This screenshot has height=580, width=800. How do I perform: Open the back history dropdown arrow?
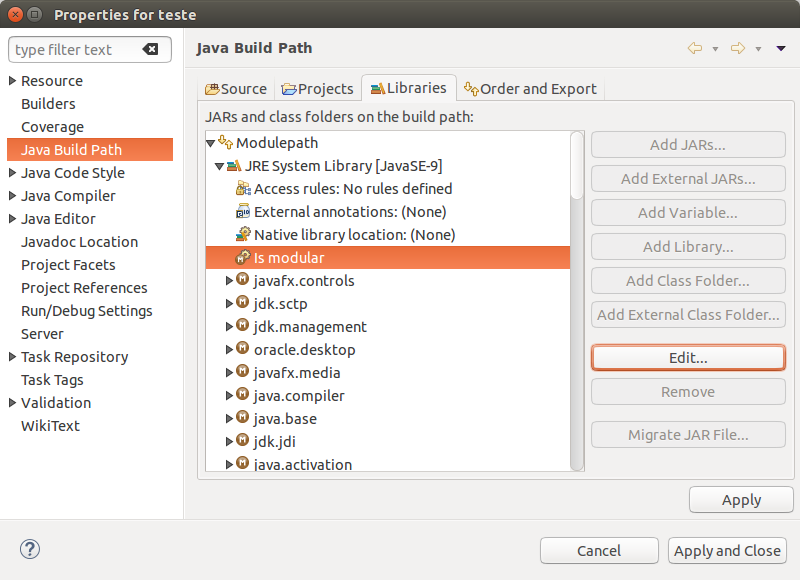(x=715, y=49)
